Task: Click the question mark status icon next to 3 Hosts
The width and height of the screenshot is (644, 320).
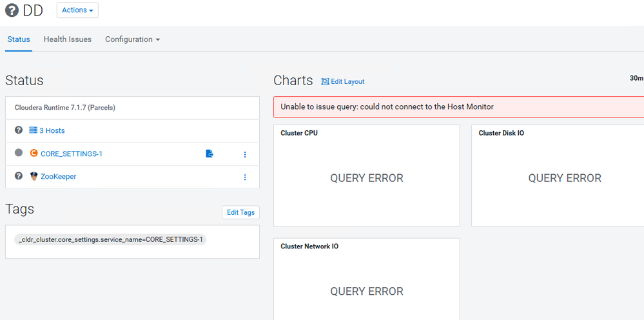Action: pos(19,130)
